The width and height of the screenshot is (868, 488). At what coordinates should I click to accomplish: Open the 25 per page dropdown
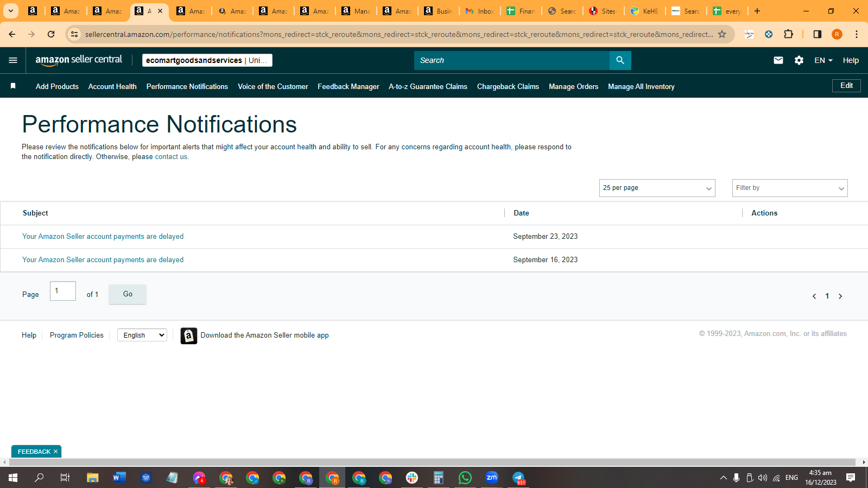coord(657,188)
